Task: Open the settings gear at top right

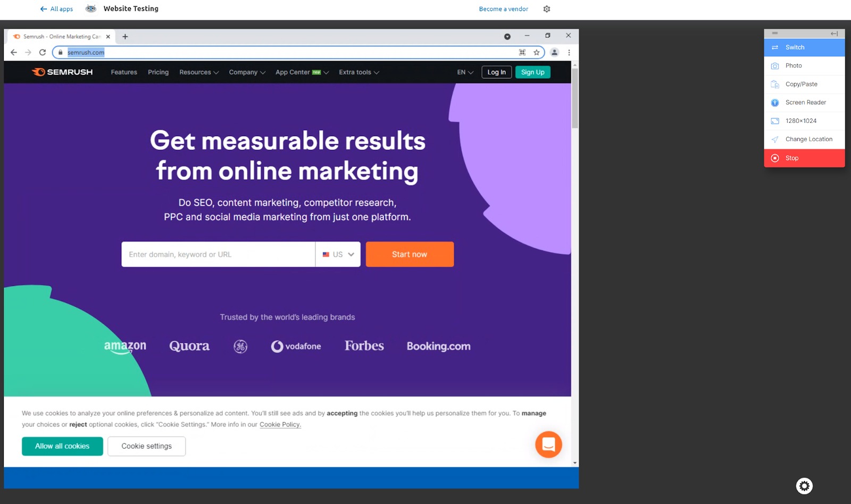Action: pos(546,9)
